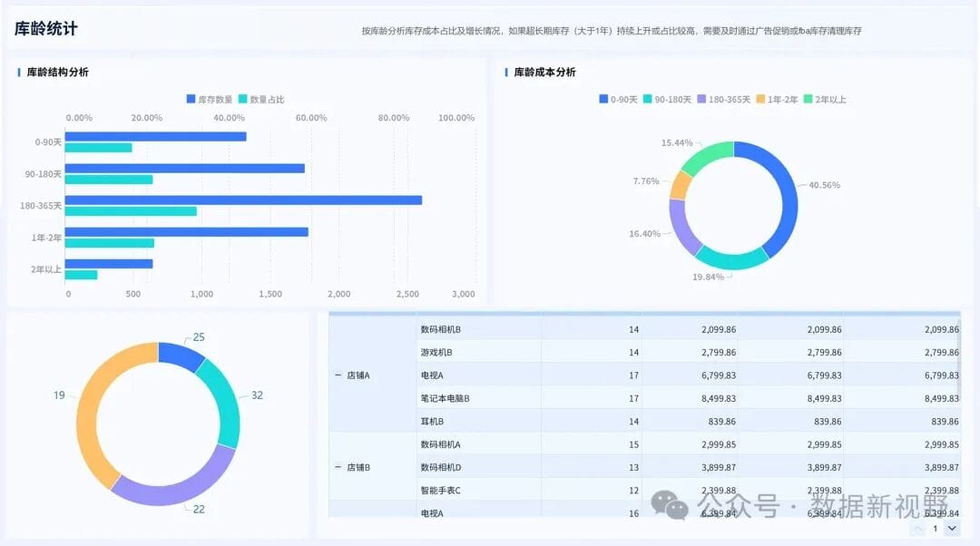This screenshot has height=546, width=980.
Task: Select the blue 库存数量 bar for 90-180天
Action: point(184,168)
